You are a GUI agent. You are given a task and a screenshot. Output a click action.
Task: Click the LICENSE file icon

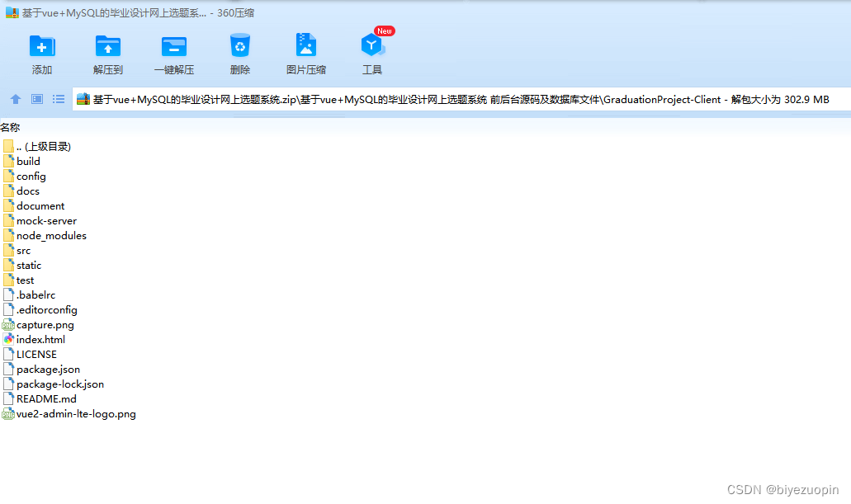8,354
